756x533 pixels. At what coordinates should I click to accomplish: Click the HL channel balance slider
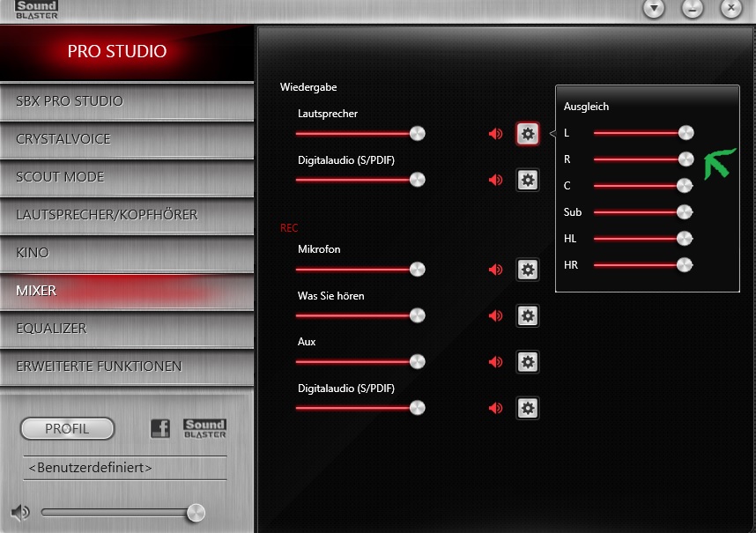643,239
